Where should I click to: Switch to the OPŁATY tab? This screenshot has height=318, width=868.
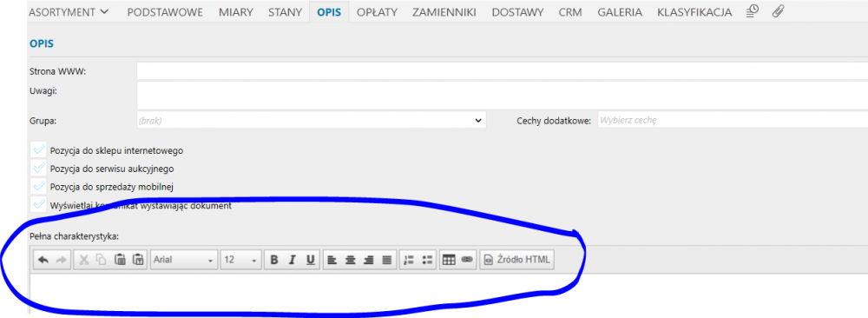[x=377, y=12]
